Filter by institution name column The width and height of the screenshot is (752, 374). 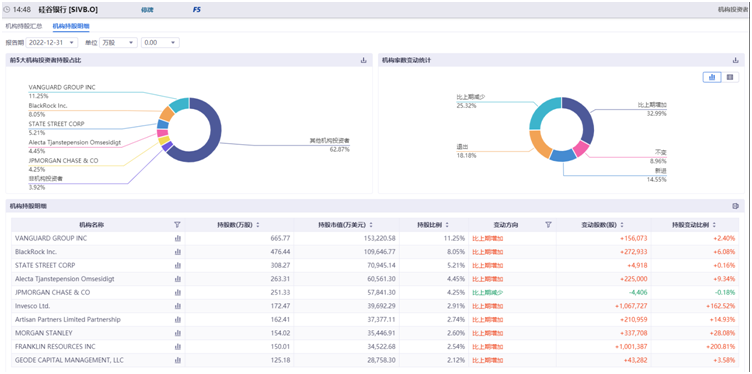pyautogui.click(x=177, y=224)
